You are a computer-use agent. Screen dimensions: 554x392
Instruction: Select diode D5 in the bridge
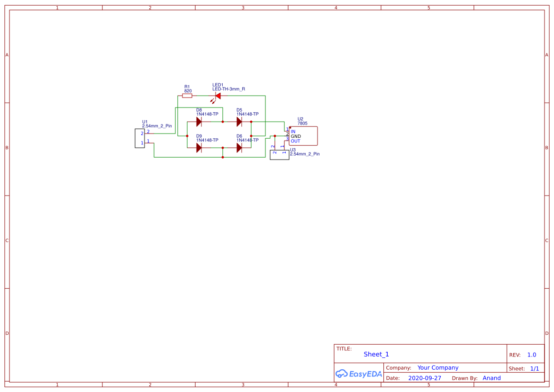(239, 121)
